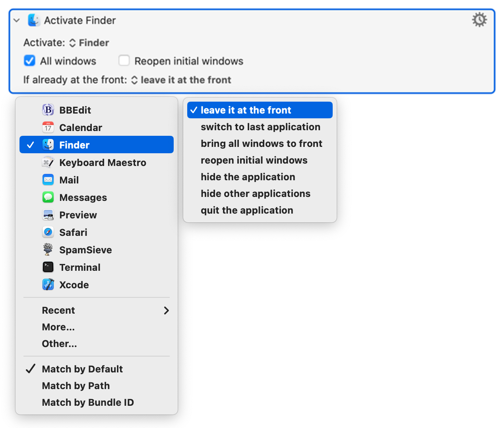Choose Terminal from the application list
This screenshot has height=428, width=504.
pos(79,267)
